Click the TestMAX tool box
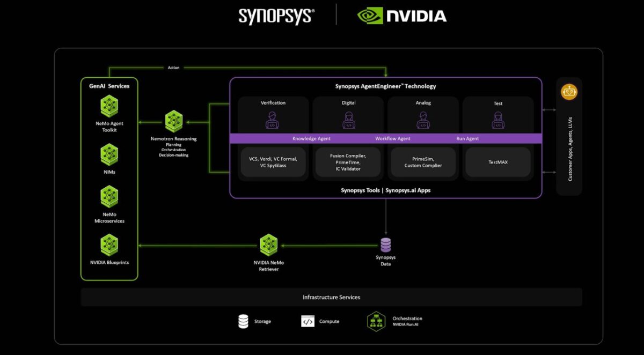 (498, 162)
